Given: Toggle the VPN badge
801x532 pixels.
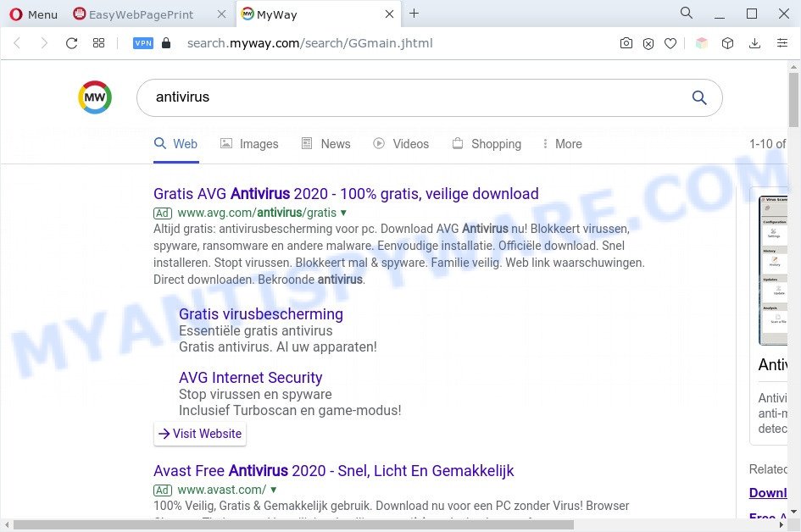Looking at the screenshot, I should [143, 43].
